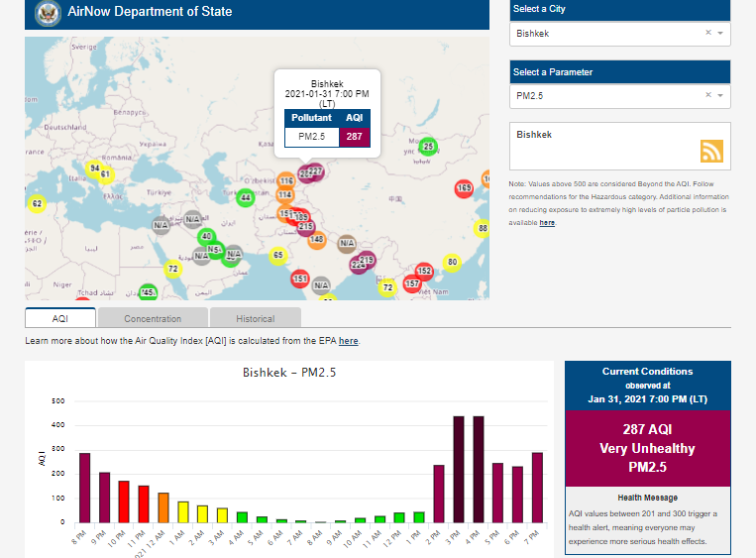
Task: Clear the selected city Bishkek
Action: [x=707, y=34]
